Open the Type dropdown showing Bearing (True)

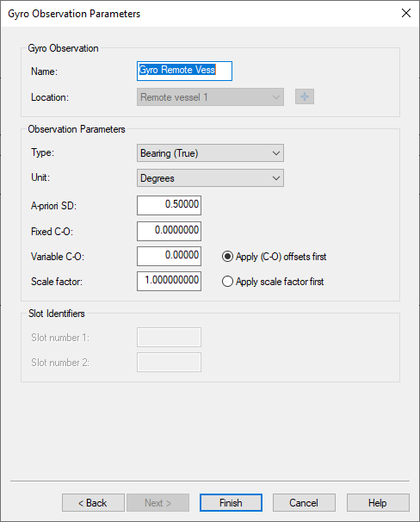coord(210,153)
